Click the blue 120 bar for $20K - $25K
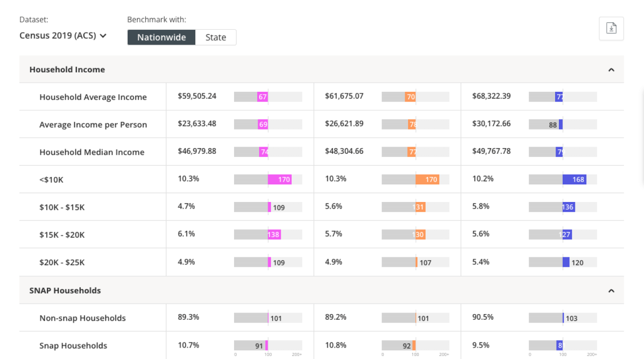Viewport: 644px width, 359px height. click(566, 262)
